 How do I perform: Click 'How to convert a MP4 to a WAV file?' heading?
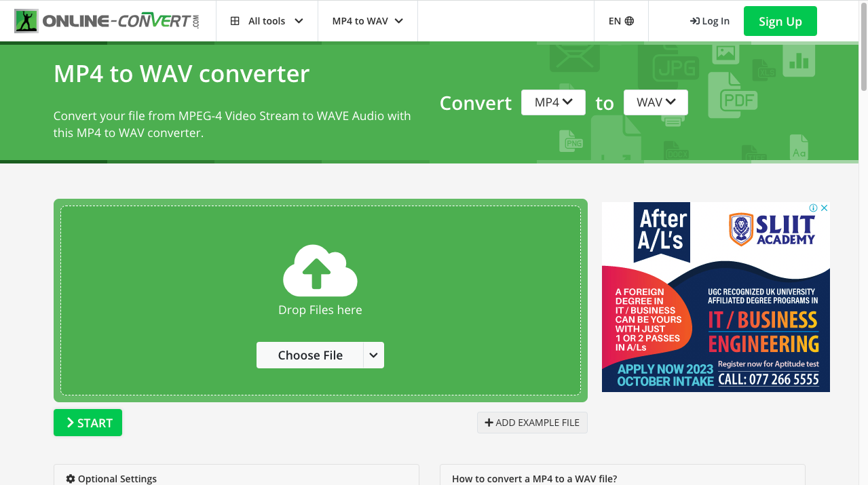click(535, 479)
